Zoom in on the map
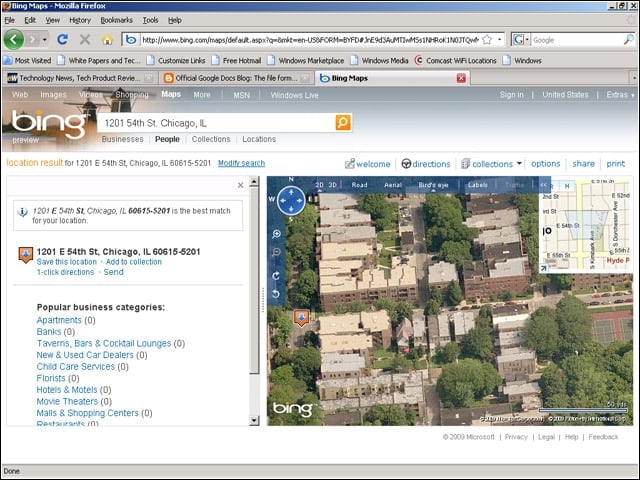The height and width of the screenshot is (480, 640). (276, 234)
